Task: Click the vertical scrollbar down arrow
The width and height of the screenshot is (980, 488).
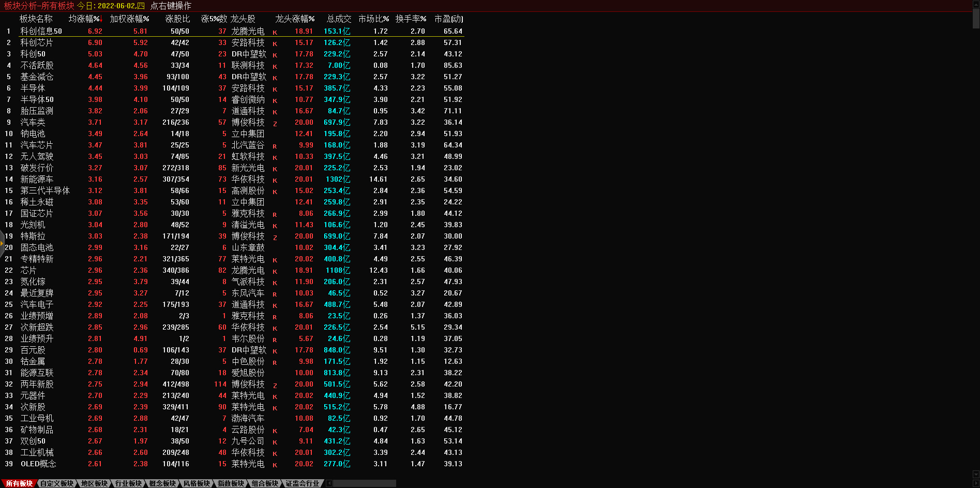Action: pos(976,475)
